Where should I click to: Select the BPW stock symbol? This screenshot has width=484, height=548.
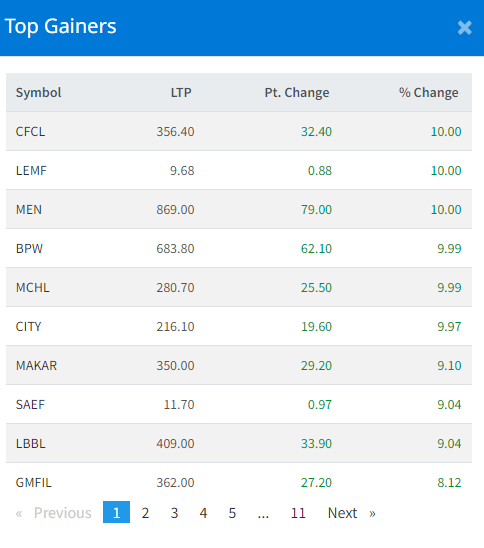[29, 248]
